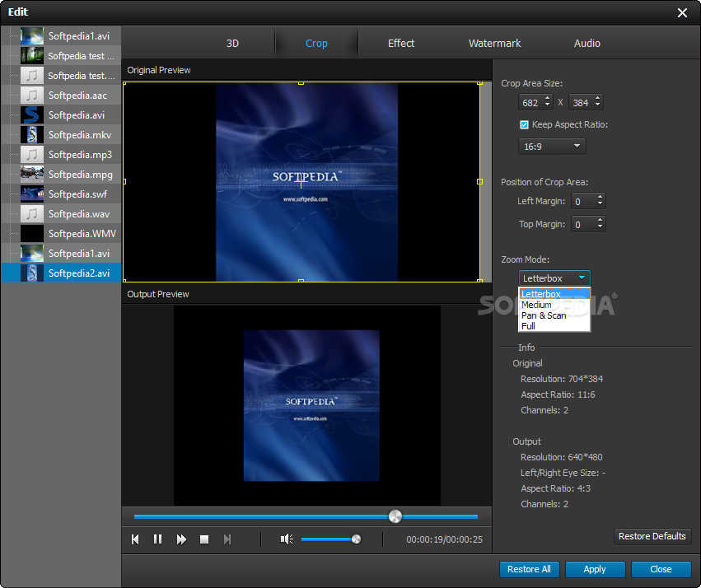
Task: Click the next frame step icon
Action: (227, 539)
